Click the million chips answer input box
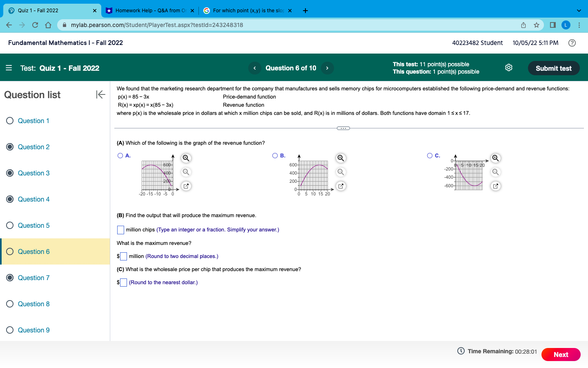The image size is (588, 368). (120, 230)
